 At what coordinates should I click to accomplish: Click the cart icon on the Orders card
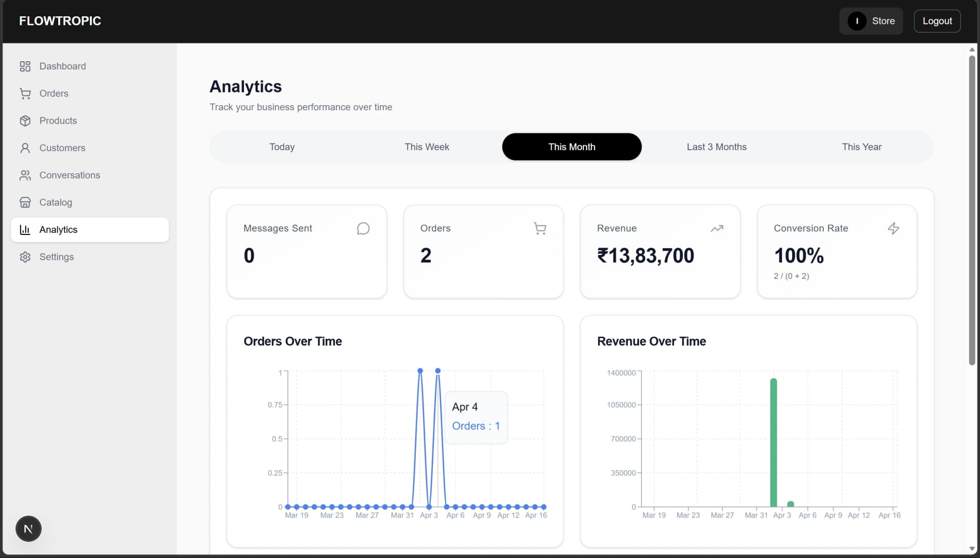pyautogui.click(x=540, y=229)
